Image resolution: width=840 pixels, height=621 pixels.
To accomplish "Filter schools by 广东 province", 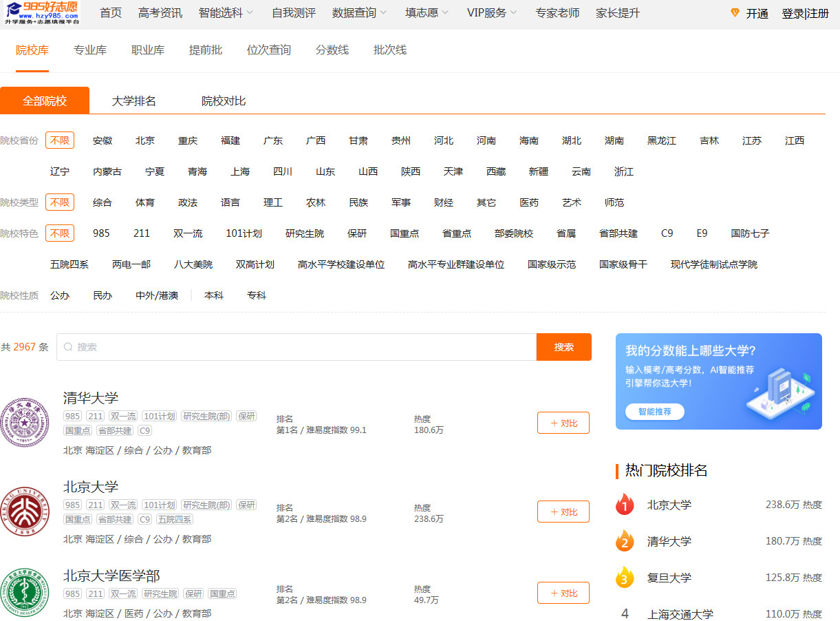I will tap(273, 140).
